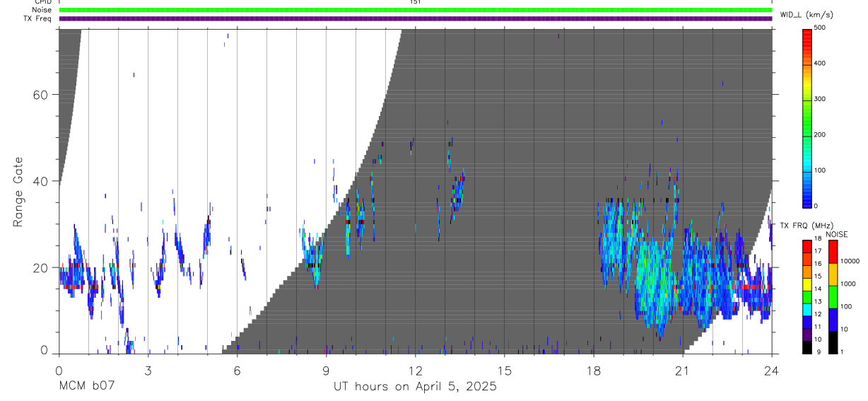The width and height of the screenshot is (868, 401).
Task: Click the 'Noise' row label at top
Action: (x=42, y=11)
